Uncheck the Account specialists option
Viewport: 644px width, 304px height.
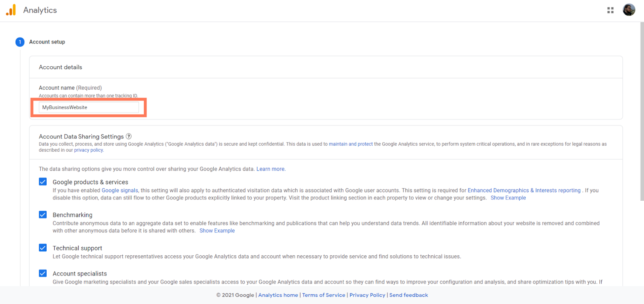click(43, 273)
